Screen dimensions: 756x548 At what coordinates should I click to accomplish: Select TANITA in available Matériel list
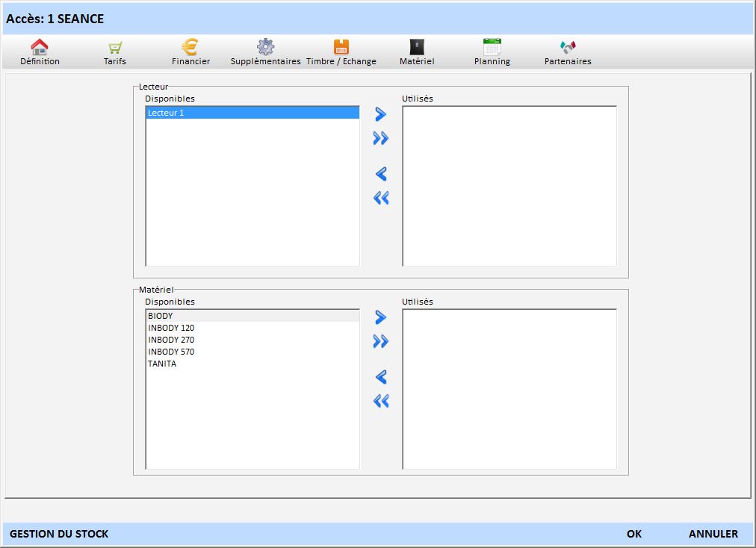[162, 364]
